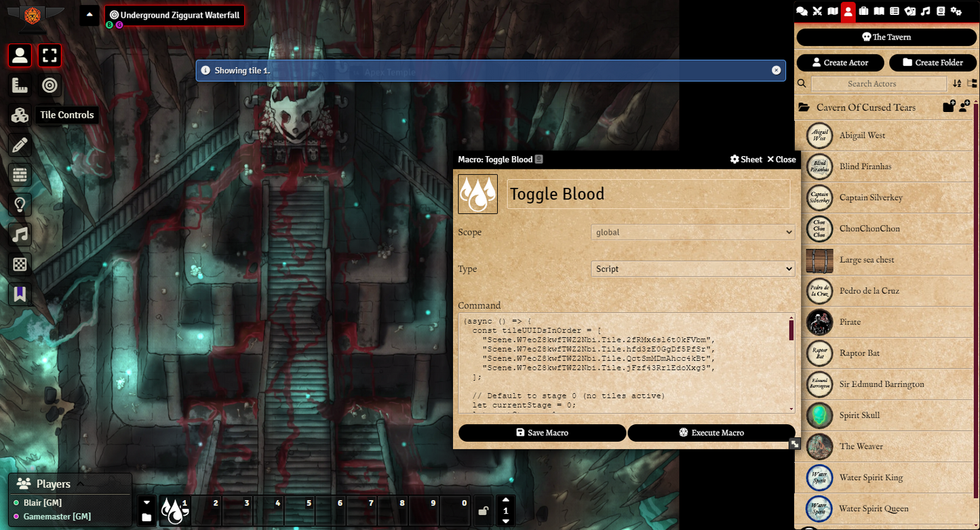
Task: Open the Journal Notes bookmark controls
Action: 20,294
